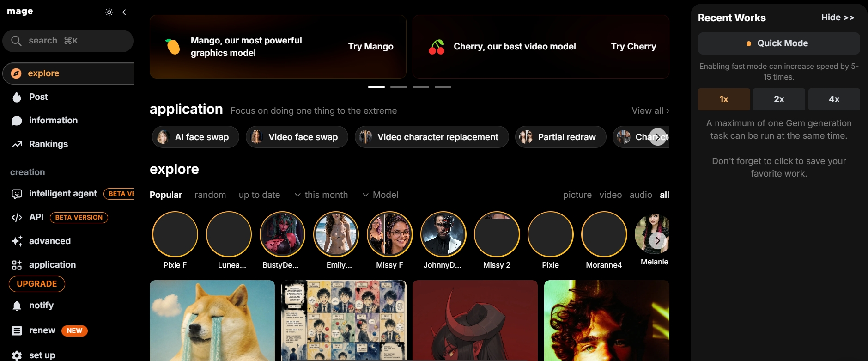Collapse the sidebar with the left chevron
This screenshot has width=868, height=361.
tap(124, 12)
